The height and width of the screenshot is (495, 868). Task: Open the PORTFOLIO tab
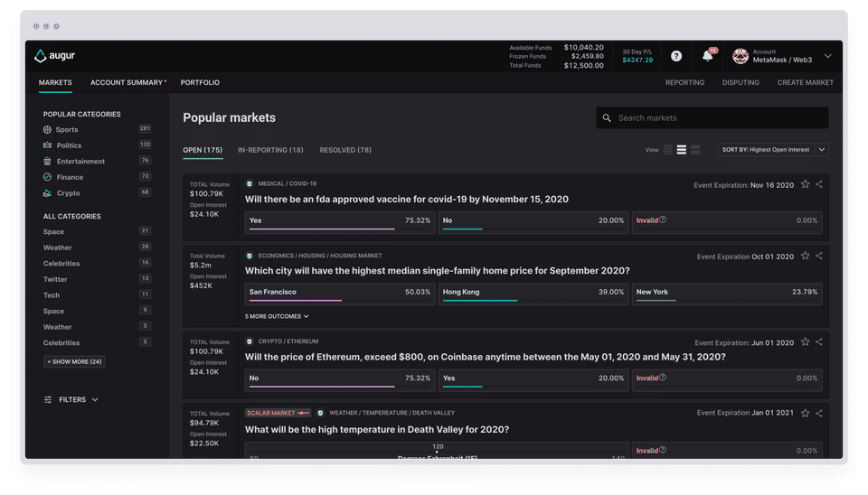tap(200, 82)
